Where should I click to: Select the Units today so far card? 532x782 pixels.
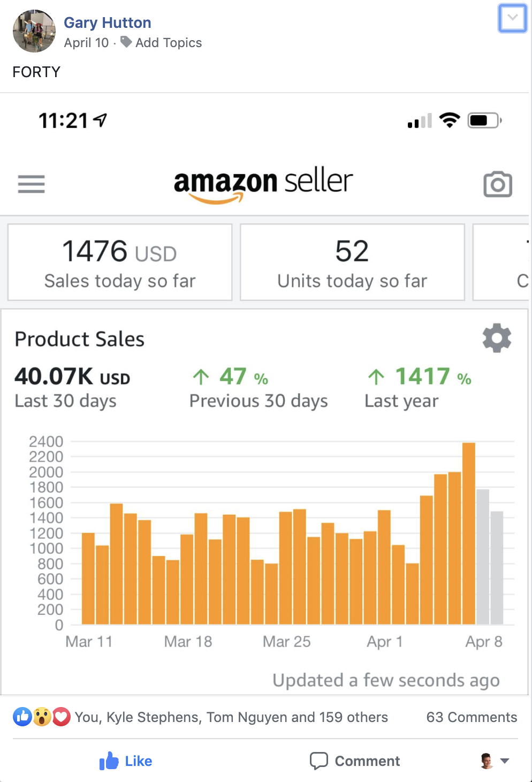coord(352,262)
